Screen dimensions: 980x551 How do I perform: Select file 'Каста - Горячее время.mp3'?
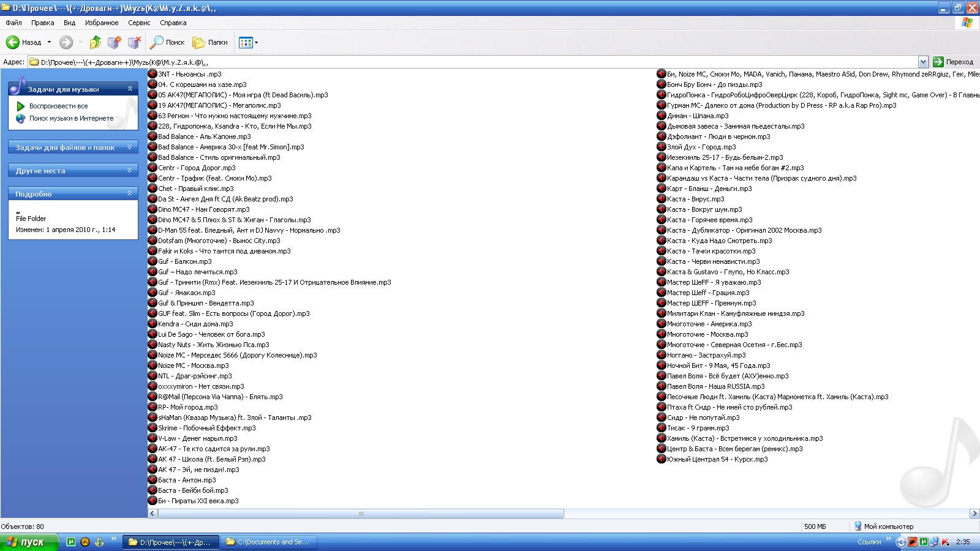point(705,220)
